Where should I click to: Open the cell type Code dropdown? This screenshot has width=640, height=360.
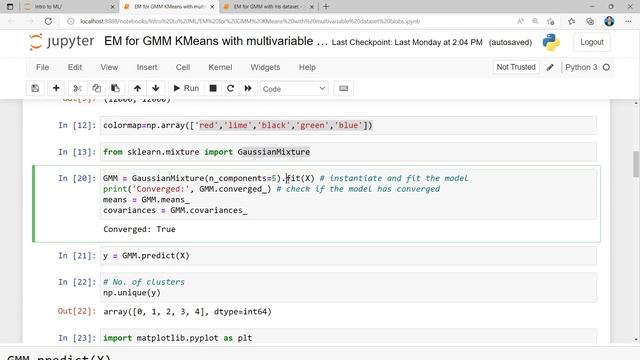pyautogui.click(x=294, y=89)
